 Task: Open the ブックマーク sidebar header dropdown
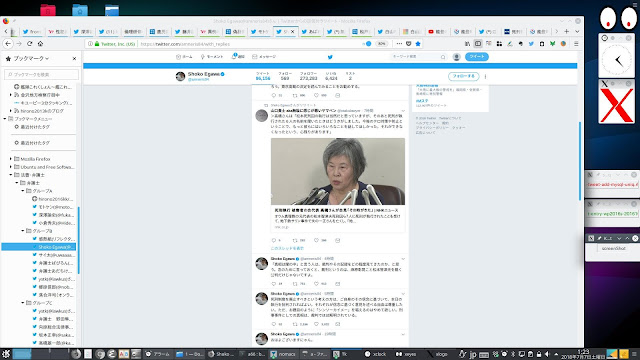point(31,58)
